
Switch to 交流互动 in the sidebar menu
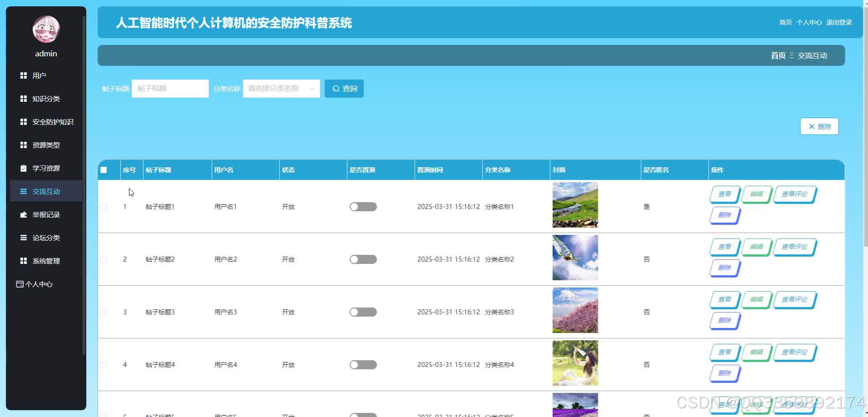45,191
